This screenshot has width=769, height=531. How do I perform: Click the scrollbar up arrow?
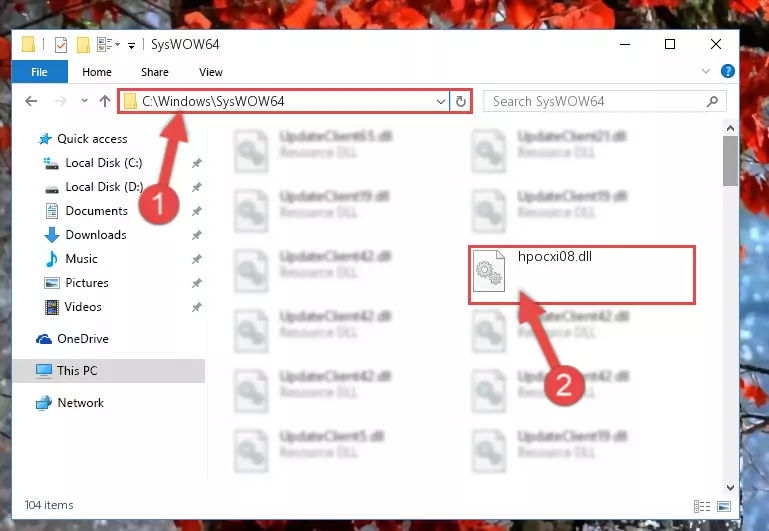click(x=730, y=128)
